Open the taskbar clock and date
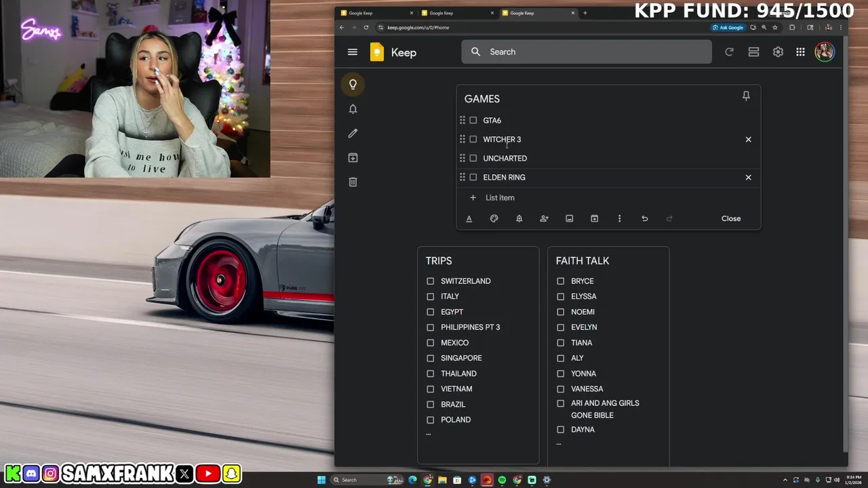This screenshot has width=868, height=488. point(854,480)
